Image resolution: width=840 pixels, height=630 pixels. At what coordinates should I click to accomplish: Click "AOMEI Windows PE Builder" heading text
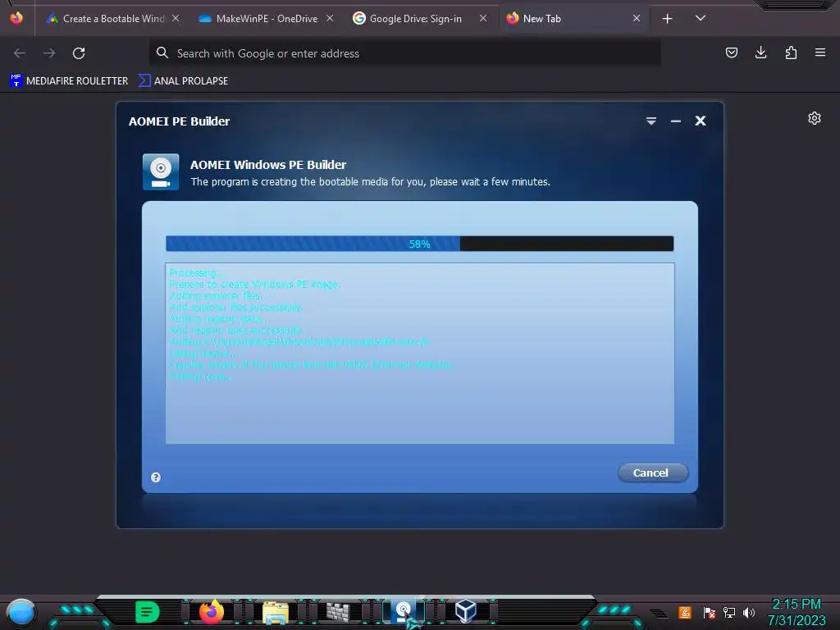tap(268, 164)
